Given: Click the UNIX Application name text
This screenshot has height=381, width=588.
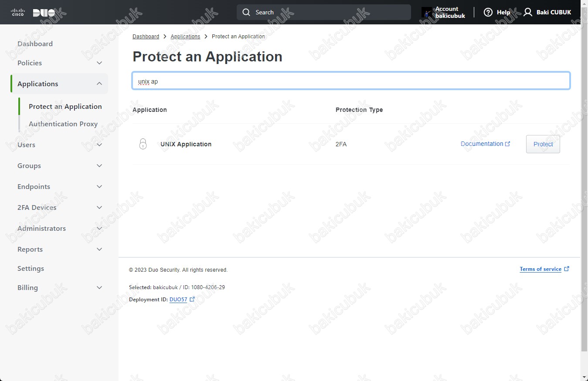Looking at the screenshot, I should point(186,144).
